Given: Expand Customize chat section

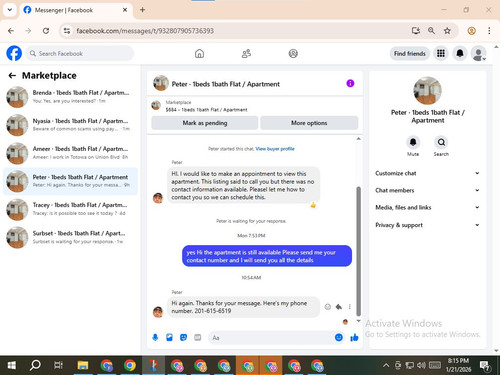Looking at the screenshot, I should (x=427, y=173).
